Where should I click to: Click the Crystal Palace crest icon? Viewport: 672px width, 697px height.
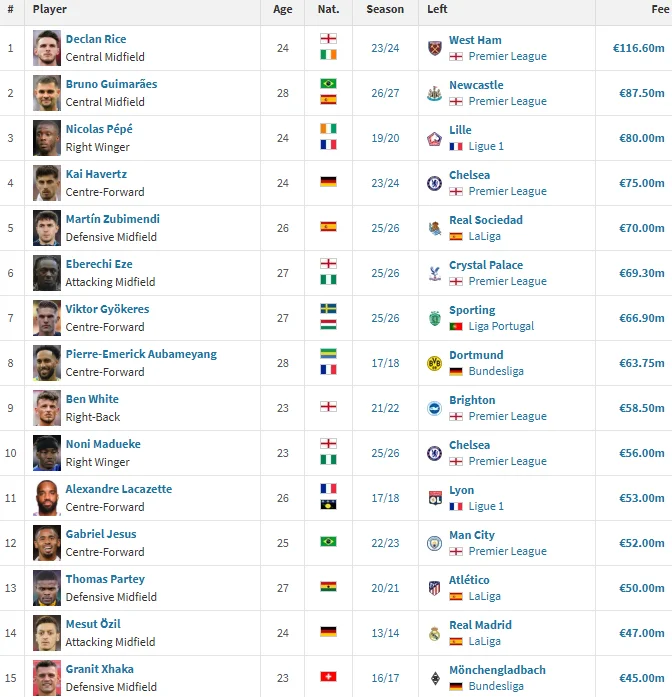[x=434, y=273]
